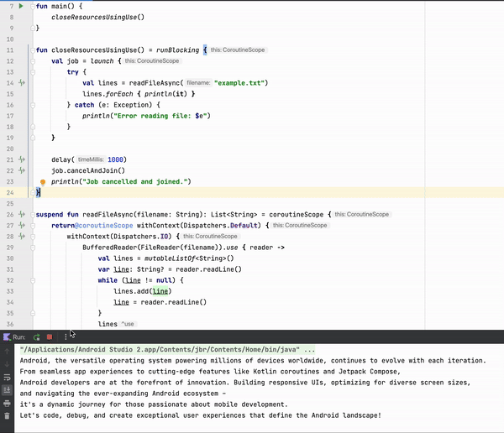Image resolution: width=504 pixels, height=433 pixels.
Task: Click line number 24 in gutter
Action: click(9, 192)
